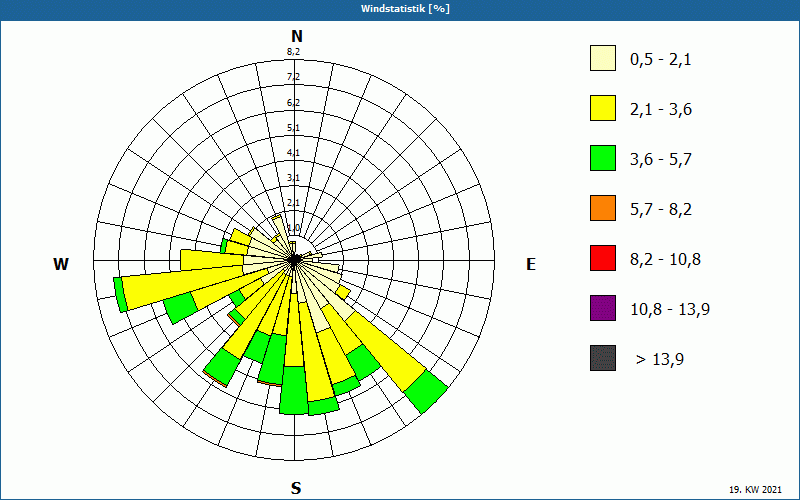Image resolution: width=800 pixels, height=500 pixels.
Task: Click the 6,2 radial axis value
Action: pyautogui.click(x=293, y=103)
